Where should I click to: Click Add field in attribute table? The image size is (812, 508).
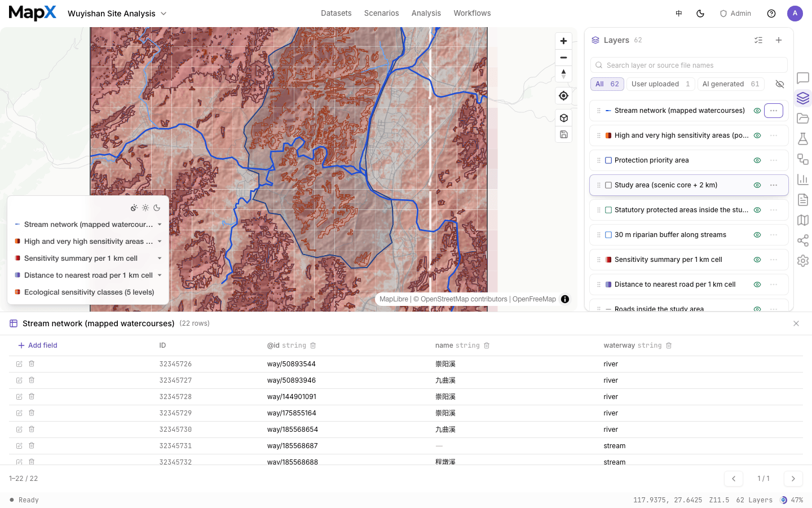coord(38,345)
